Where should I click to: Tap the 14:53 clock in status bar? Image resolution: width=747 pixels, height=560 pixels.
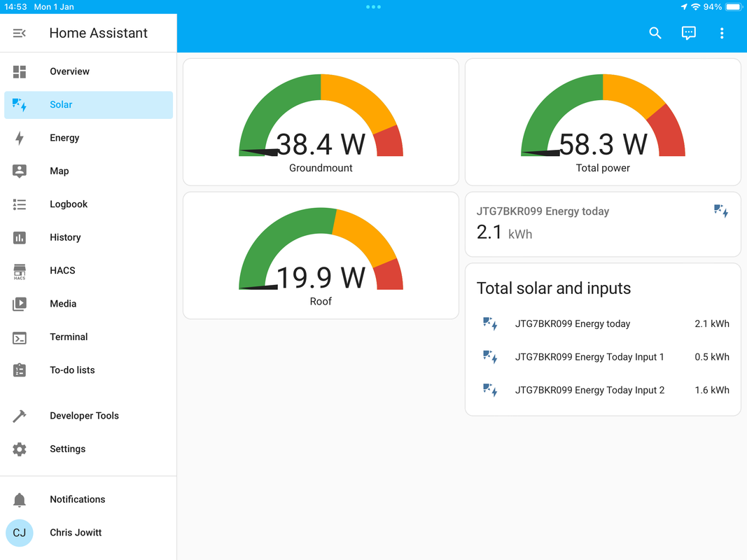click(15, 7)
